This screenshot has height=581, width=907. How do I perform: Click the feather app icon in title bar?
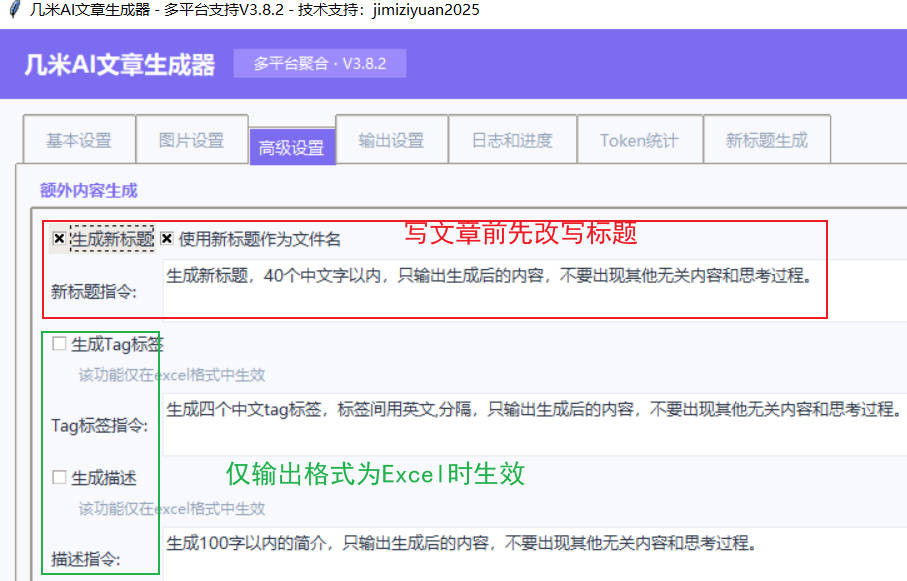[x=16, y=10]
